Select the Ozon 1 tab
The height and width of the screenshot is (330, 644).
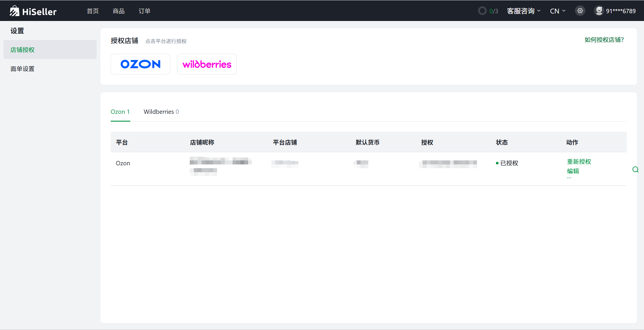pos(120,112)
